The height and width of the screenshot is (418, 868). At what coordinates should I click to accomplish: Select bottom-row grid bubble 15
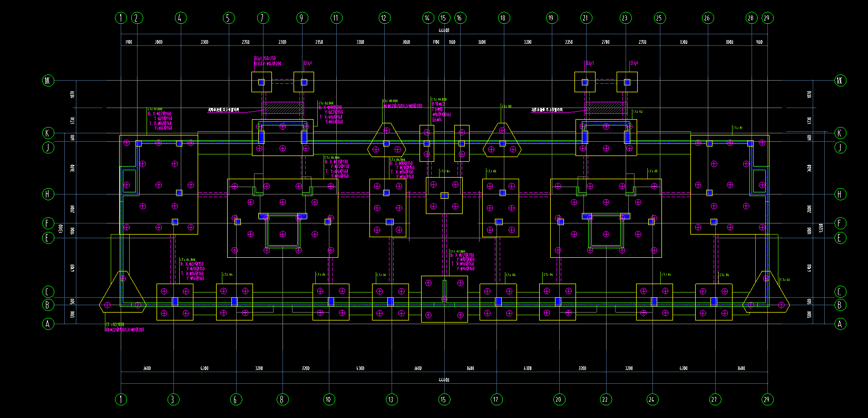pyautogui.click(x=444, y=399)
